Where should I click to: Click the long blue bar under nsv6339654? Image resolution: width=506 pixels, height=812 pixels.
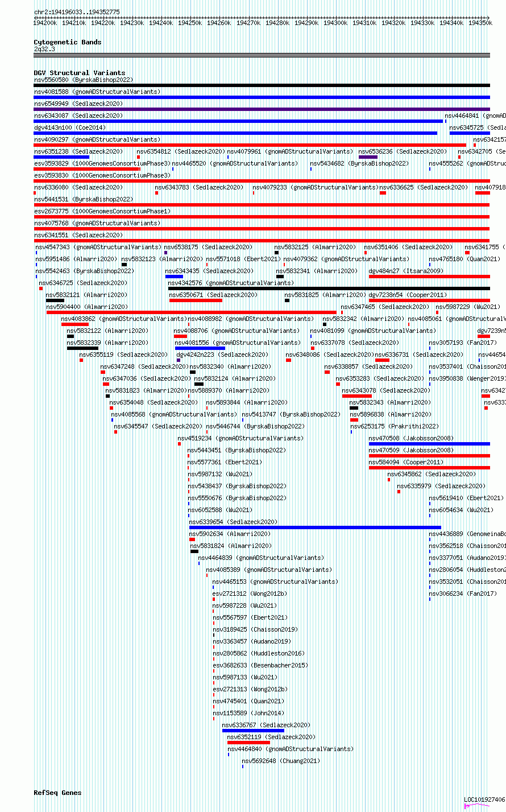point(315,527)
